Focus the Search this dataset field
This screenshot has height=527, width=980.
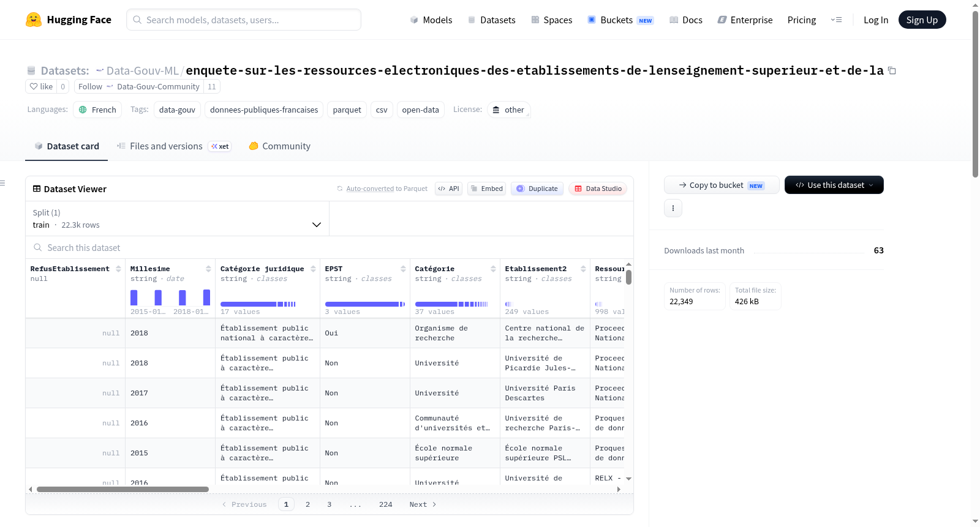330,248
